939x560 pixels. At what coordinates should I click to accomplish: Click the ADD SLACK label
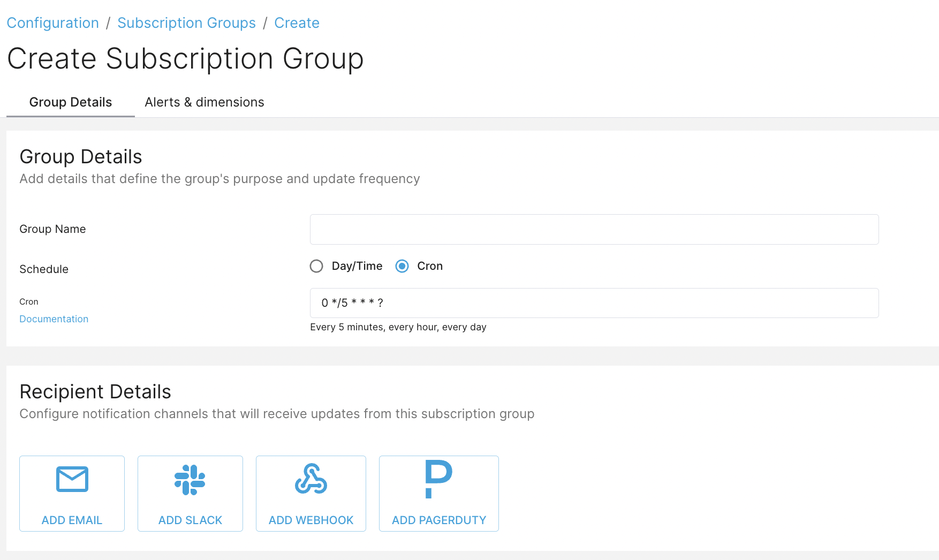[190, 520]
